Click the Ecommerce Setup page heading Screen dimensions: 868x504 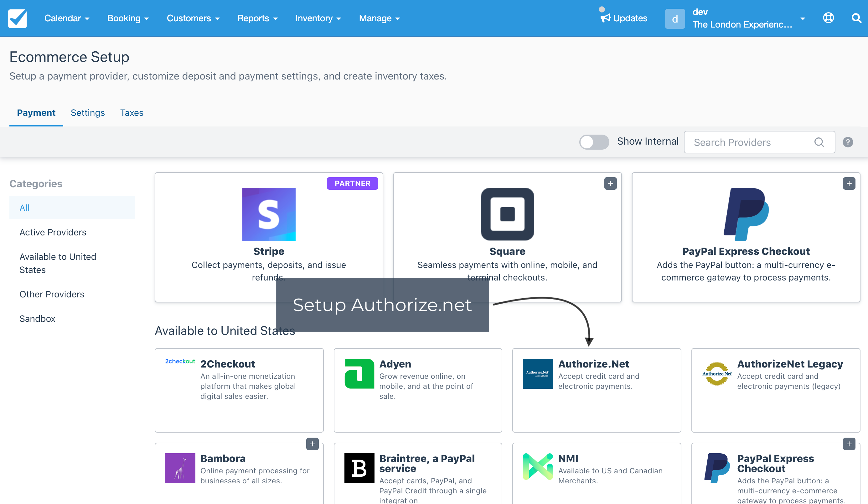pos(69,57)
